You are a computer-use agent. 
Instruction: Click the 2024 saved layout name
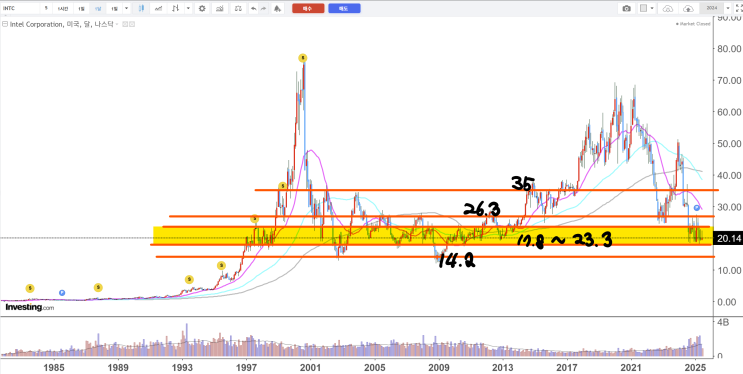point(712,9)
